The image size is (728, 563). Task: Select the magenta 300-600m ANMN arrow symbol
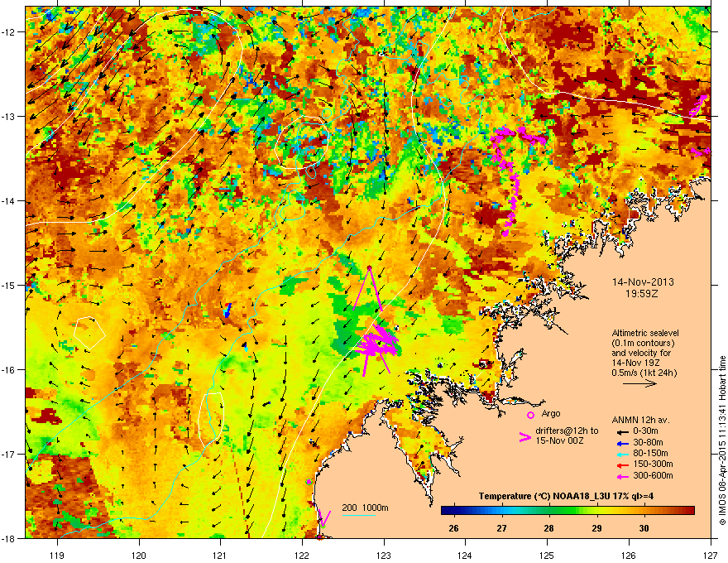621,476
